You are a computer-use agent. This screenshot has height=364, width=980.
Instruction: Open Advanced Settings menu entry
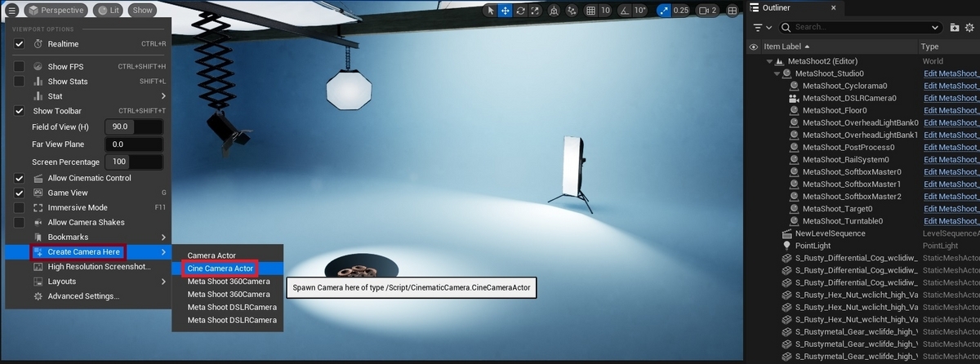[89, 295]
